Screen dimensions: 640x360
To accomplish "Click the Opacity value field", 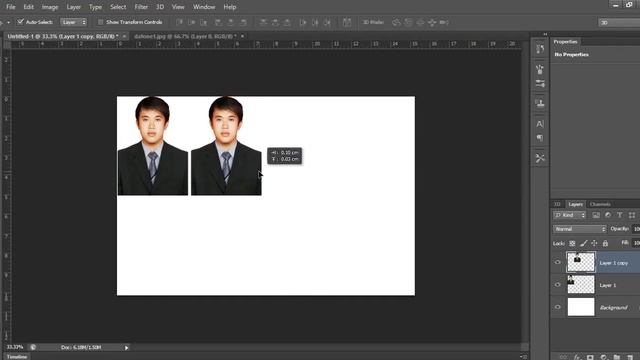I will (x=636, y=229).
